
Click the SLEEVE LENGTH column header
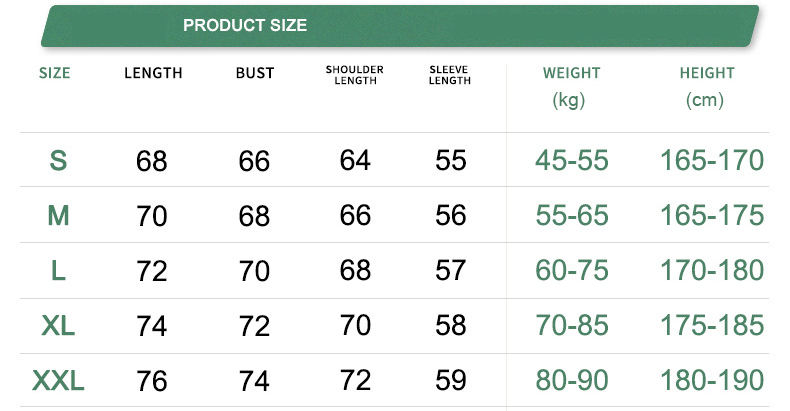coord(450,75)
